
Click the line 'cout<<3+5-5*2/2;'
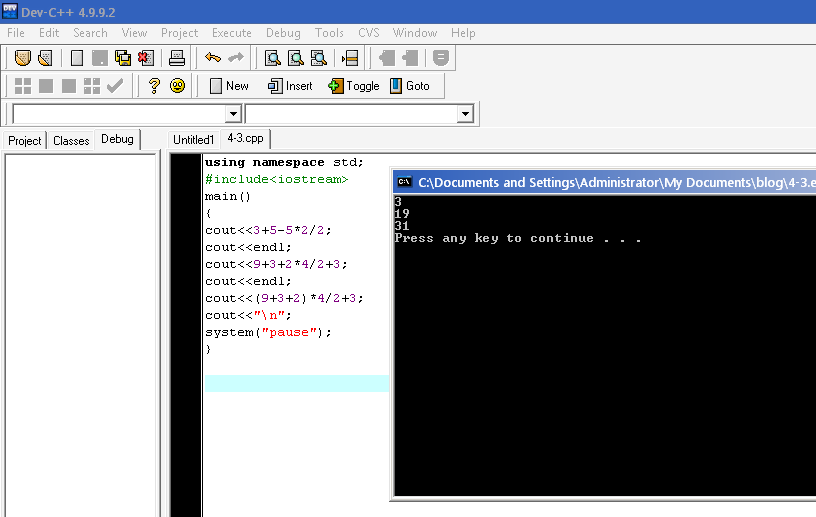coord(268,230)
